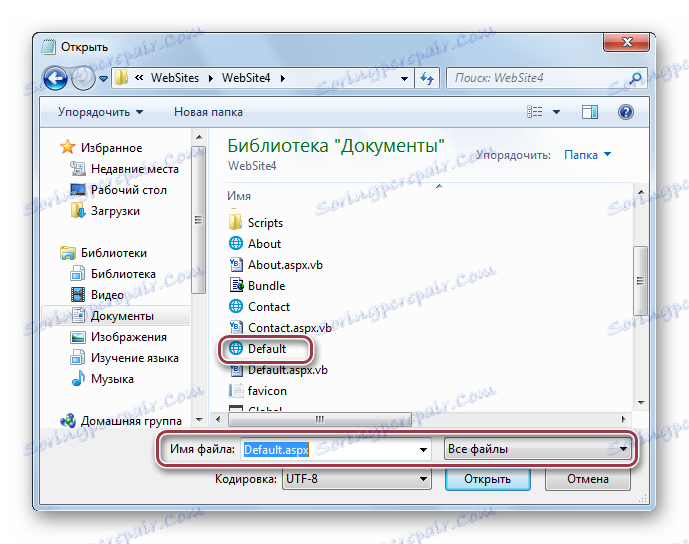Select the About web file
The width and height of the screenshot is (689, 544).
(x=264, y=244)
